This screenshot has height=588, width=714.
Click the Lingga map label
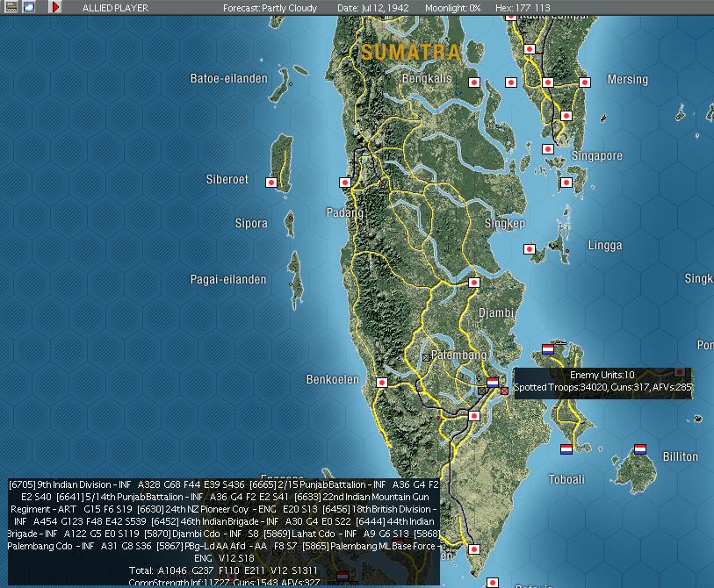tap(605, 246)
